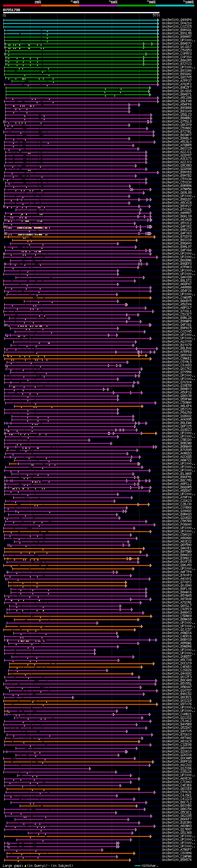
Task: Select hit UniRef100_B5YP27
Action: (177, 206)
